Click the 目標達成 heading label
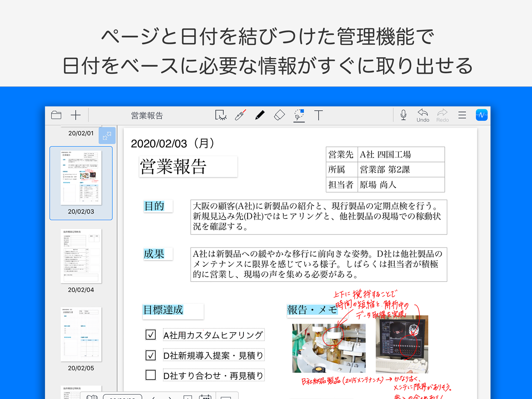The height and width of the screenshot is (399, 532). click(173, 311)
